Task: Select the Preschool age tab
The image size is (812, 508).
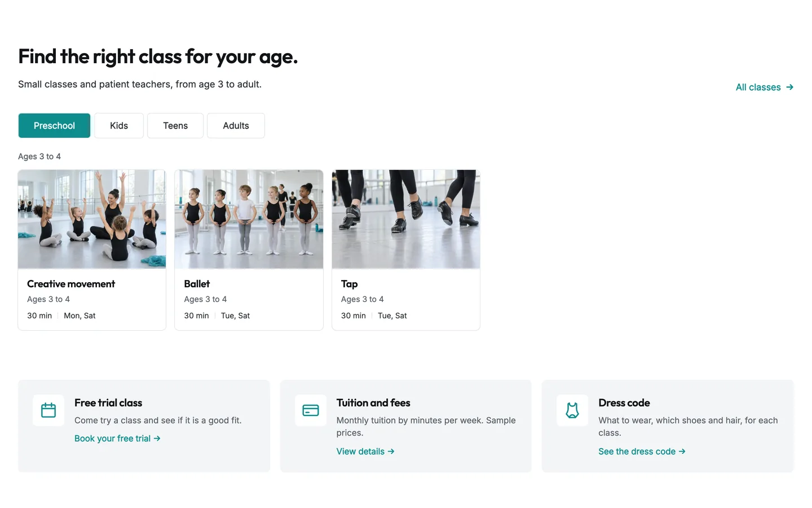Action: click(x=54, y=125)
